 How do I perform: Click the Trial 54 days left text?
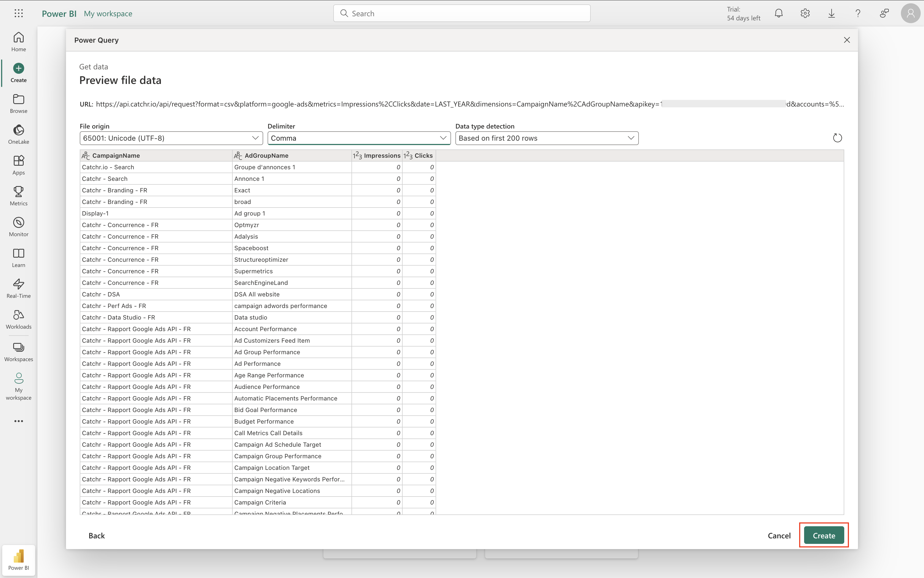coord(743,13)
